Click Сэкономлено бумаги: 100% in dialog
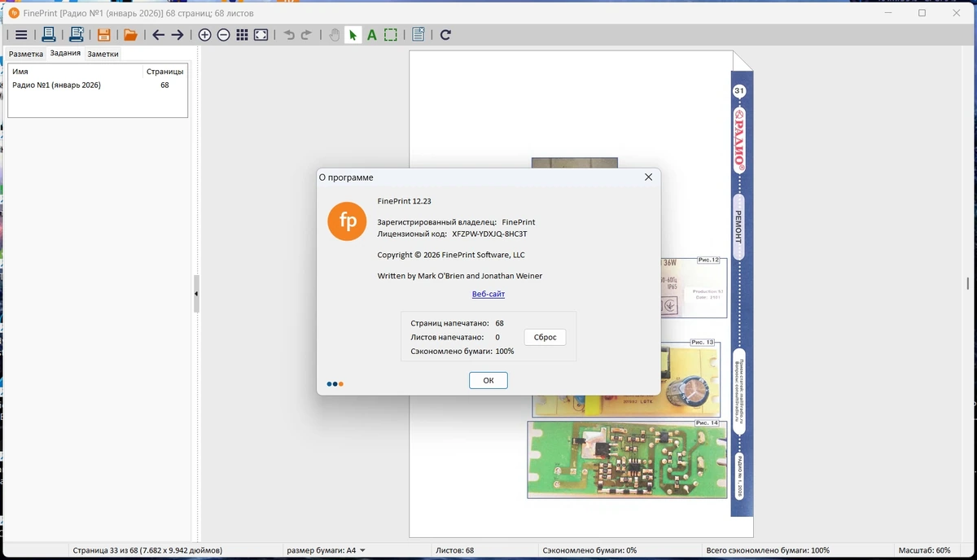The image size is (977, 560). coord(462,351)
